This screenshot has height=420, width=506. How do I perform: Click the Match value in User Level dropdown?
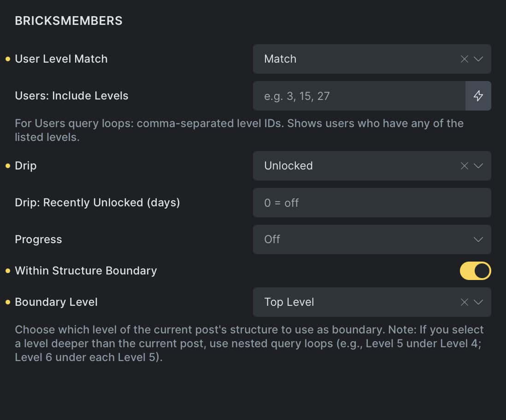(x=280, y=59)
